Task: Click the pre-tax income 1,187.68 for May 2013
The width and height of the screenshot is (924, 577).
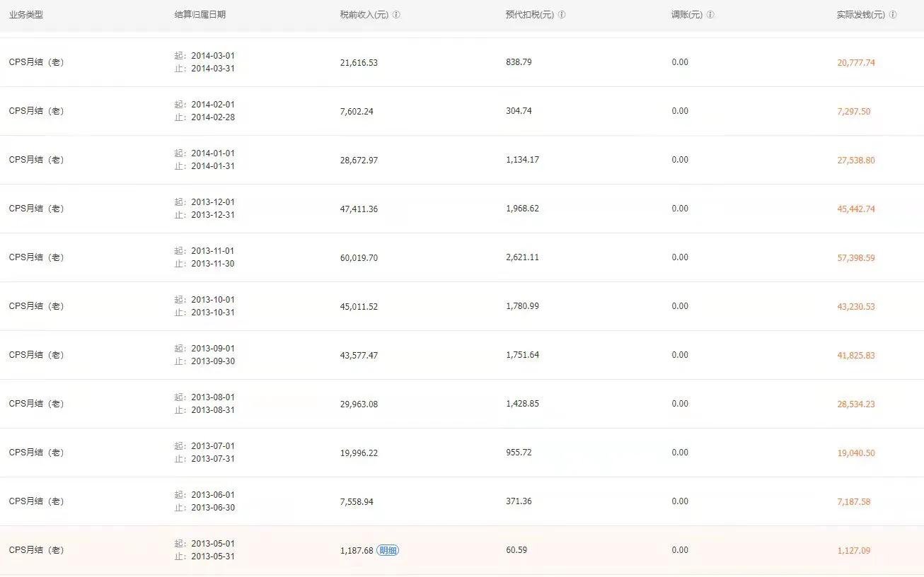Action: (x=355, y=549)
